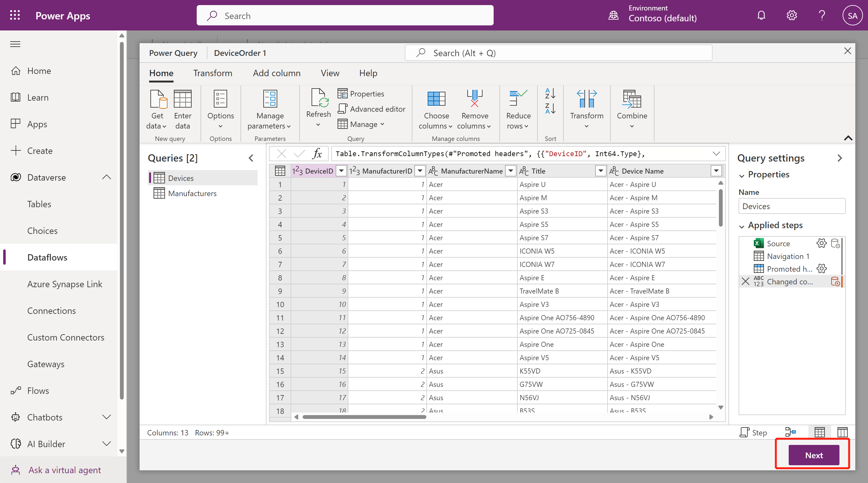Click the Next button
The image size is (868, 483).
click(813, 455)
